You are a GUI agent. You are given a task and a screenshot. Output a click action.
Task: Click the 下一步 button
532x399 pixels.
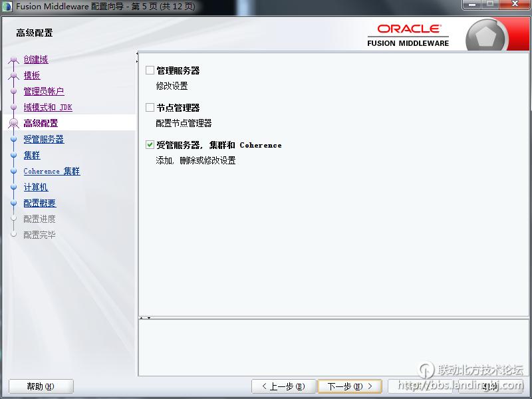click(350, 386)
